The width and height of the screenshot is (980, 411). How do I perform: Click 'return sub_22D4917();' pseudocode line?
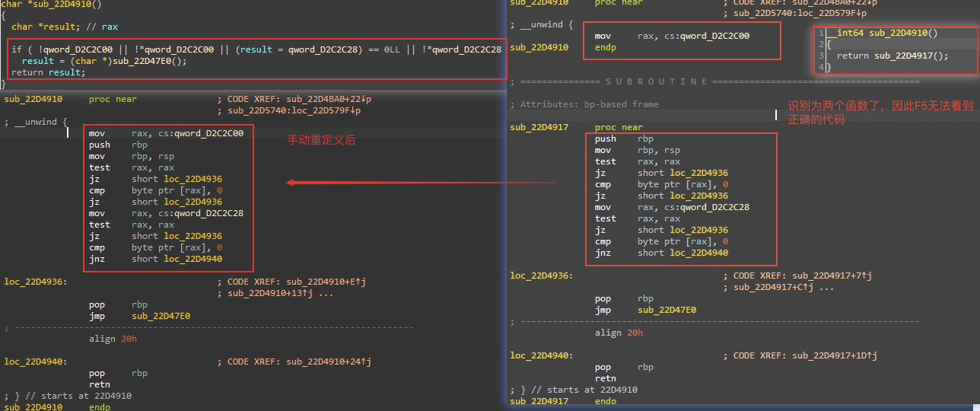892,56
